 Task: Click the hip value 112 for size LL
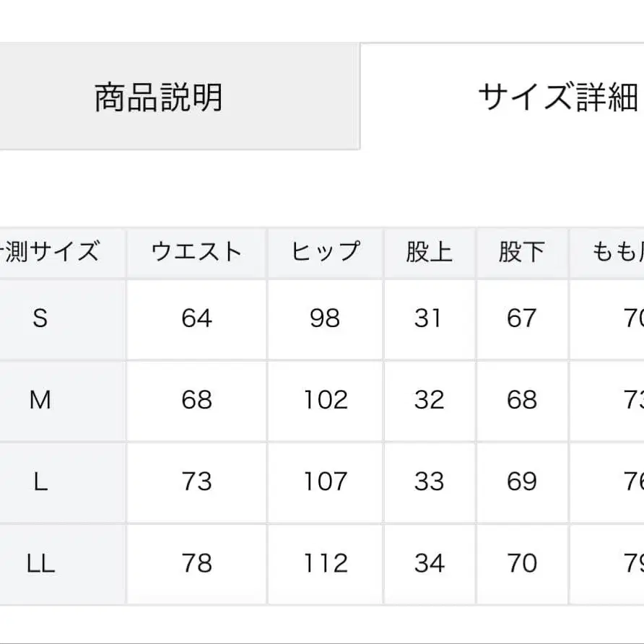pos(326,562)
